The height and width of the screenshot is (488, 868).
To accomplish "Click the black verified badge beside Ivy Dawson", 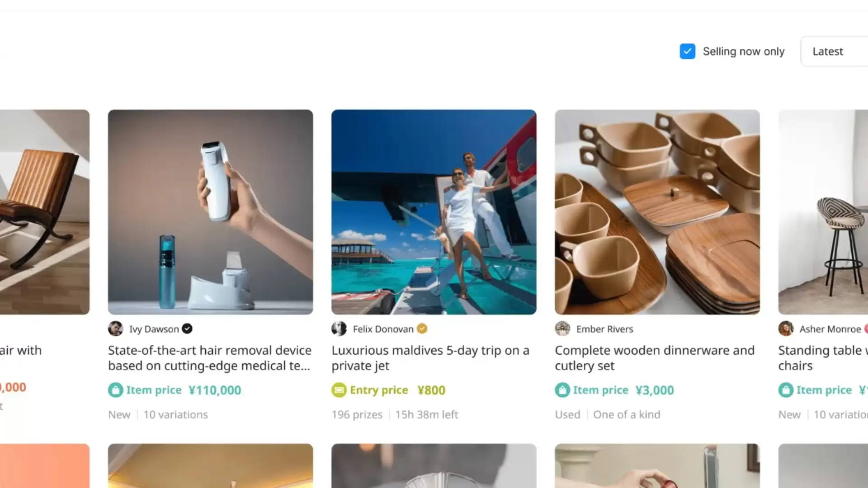I will (187, 329).
